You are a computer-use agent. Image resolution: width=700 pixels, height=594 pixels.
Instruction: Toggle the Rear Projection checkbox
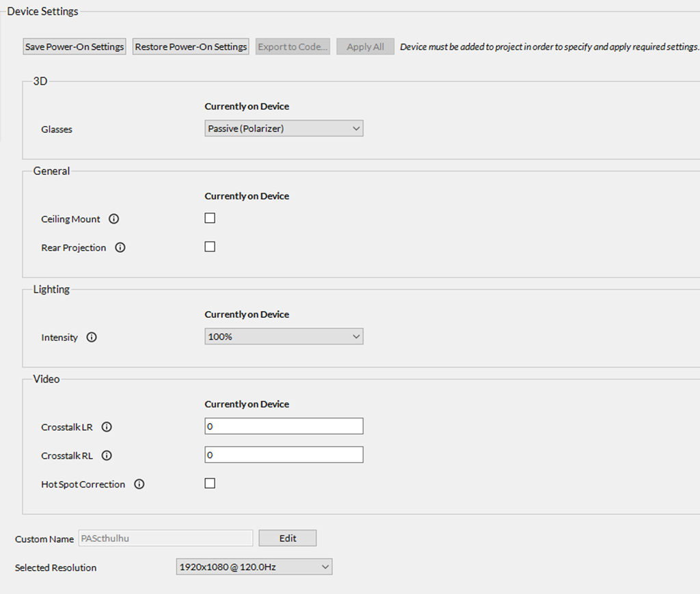click(x=210, y=247)
